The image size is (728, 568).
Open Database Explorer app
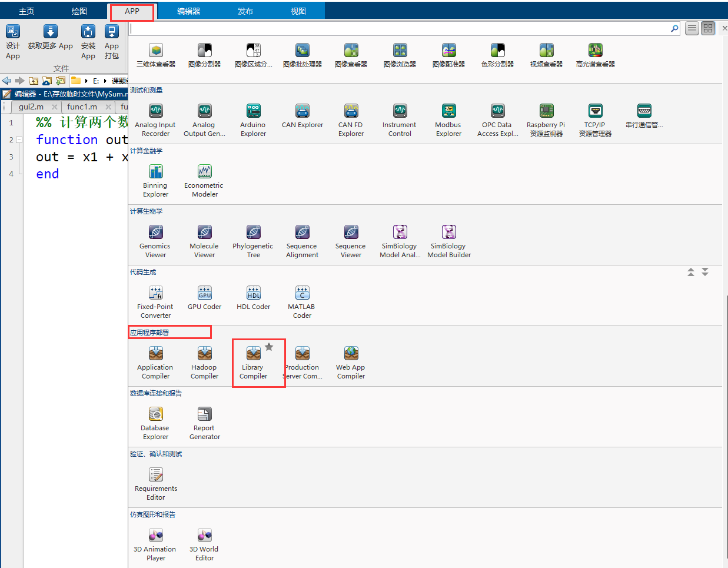pos(155,423)
